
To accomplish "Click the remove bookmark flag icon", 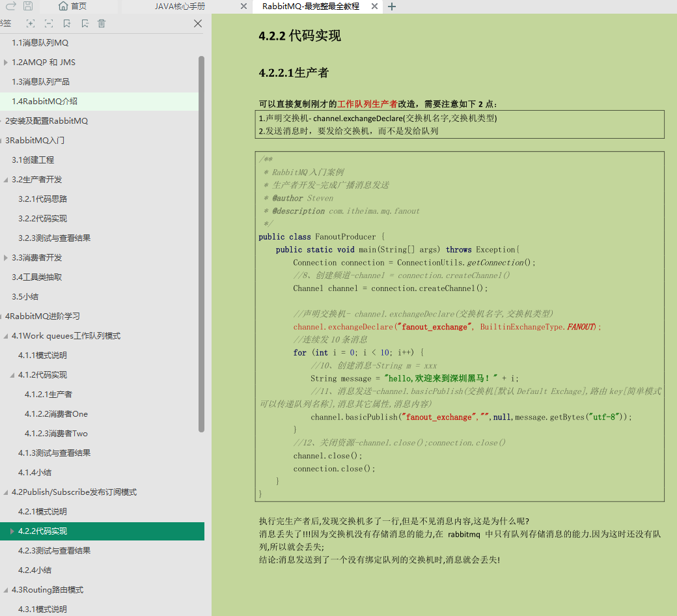I will [85, 23].
